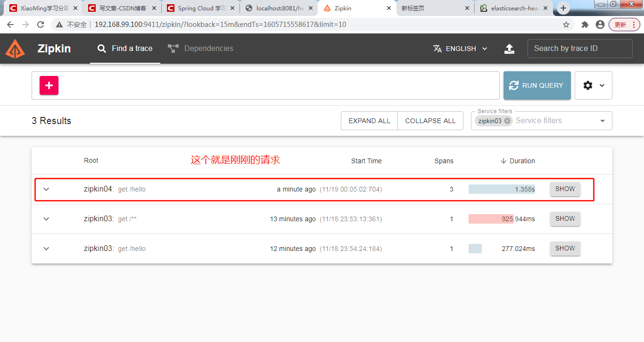Screen dimensions: 644x342
Task: Close the 新标签页 browser tab
Action: tap(467, 8)
